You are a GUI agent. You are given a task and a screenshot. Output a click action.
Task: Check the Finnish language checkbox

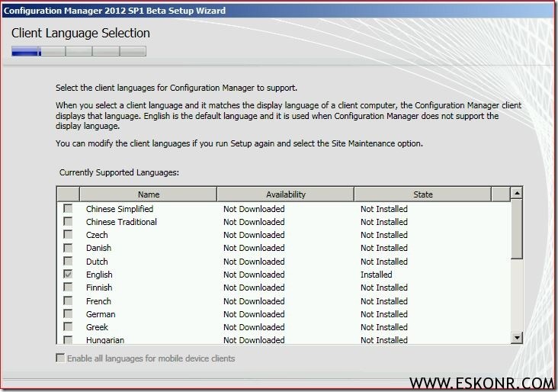(68, 287)
